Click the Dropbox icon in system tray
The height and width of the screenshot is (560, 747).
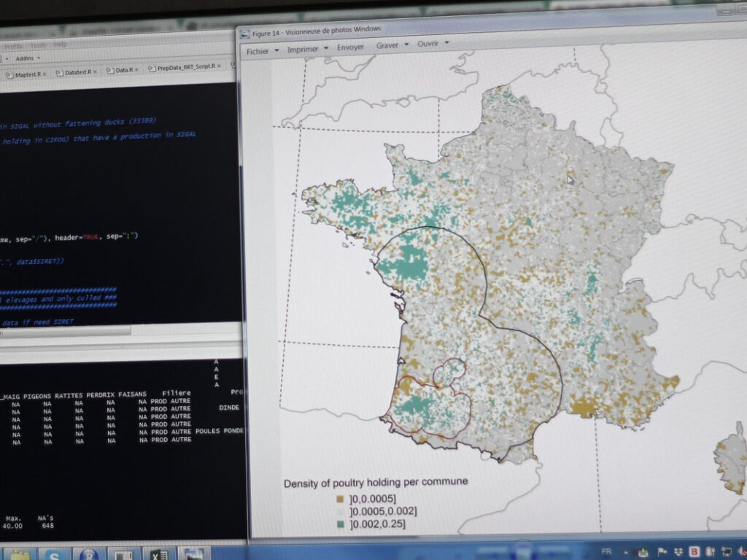pos(678,552)
